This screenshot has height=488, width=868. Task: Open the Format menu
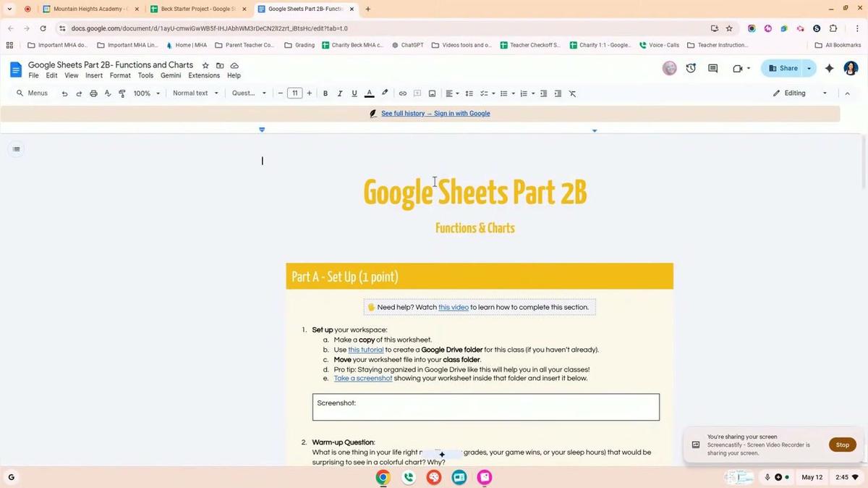(120, 75)
